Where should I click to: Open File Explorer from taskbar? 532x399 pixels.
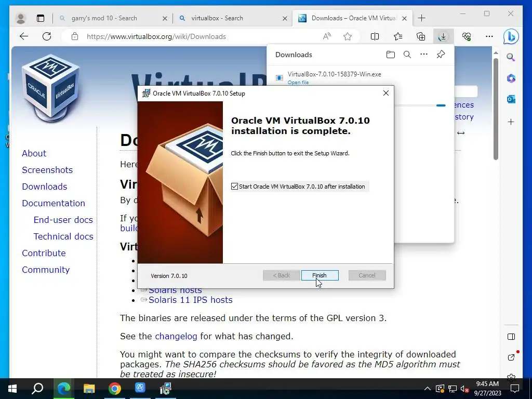tap(89, 388)
